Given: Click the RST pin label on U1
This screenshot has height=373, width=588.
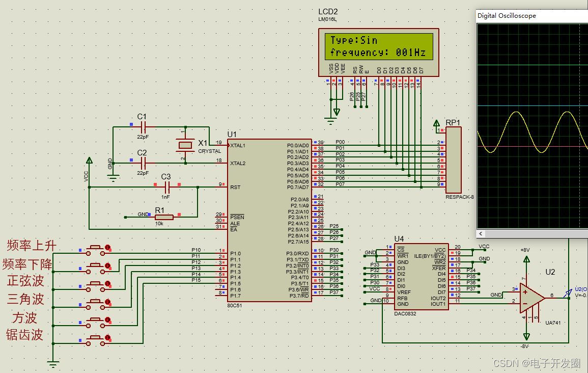Looking at the screenshot, I should tap(235, 187).
